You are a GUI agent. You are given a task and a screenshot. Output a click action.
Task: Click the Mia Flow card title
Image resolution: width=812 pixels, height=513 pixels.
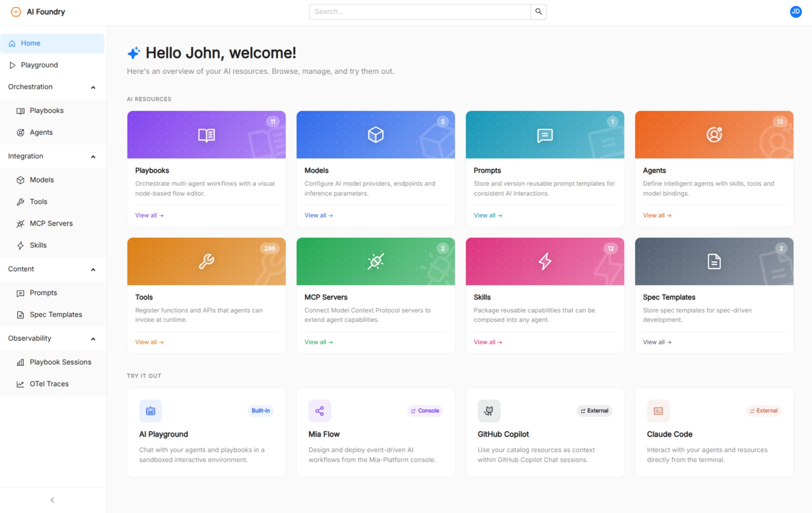(x=324, y=434)
